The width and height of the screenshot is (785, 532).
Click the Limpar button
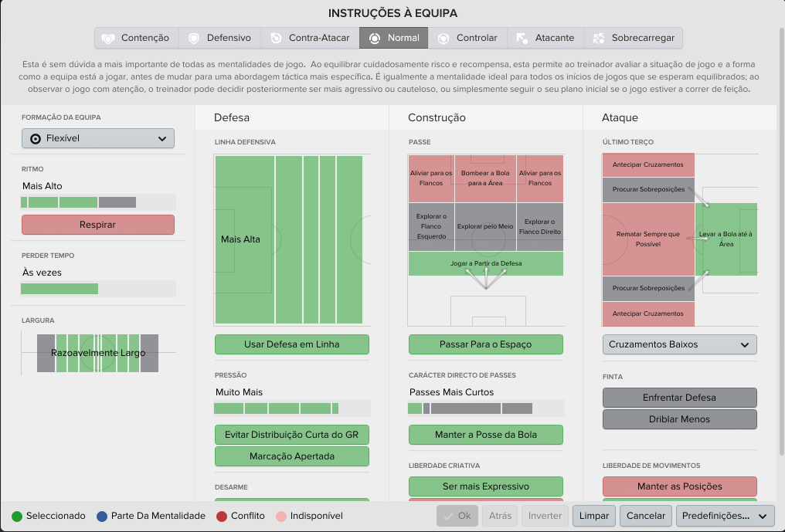coord(593,516)
